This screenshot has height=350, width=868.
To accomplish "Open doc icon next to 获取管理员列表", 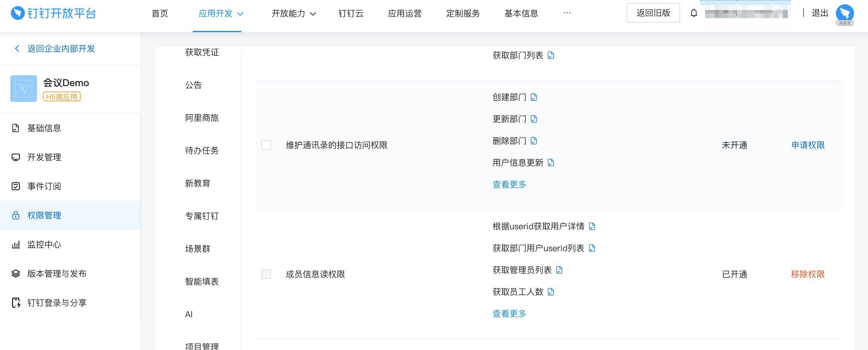I will point(559,270).
